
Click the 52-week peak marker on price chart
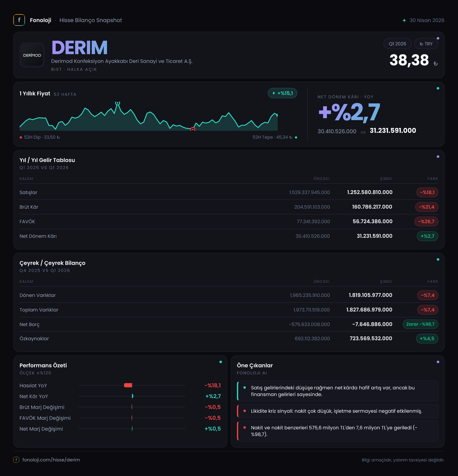118,103
